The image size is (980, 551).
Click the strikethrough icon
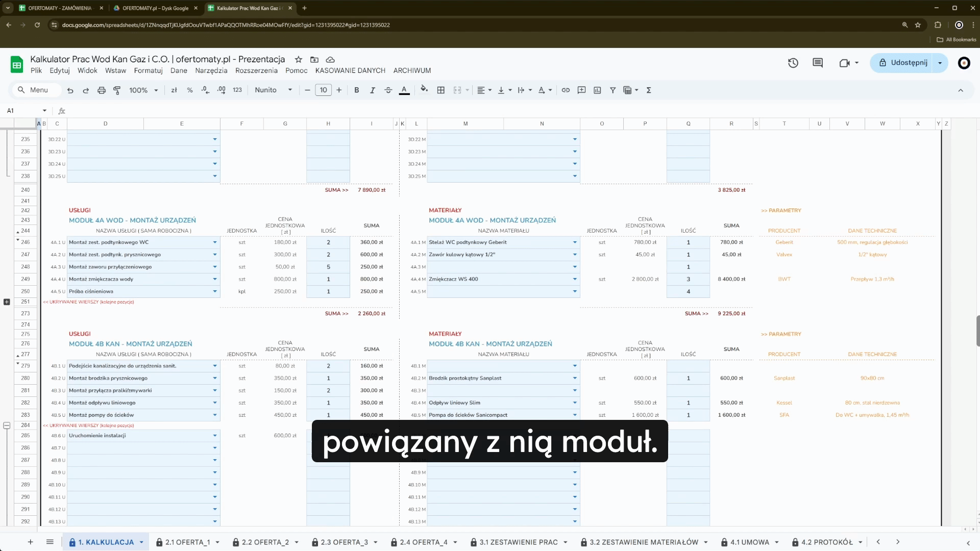click(x=388, y=90)
